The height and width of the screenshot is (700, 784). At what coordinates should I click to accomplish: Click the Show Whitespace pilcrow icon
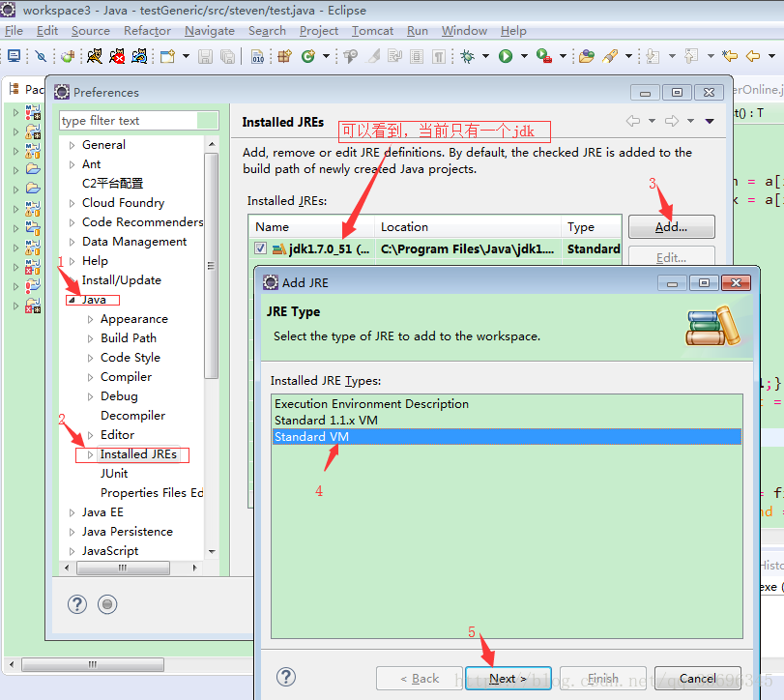coord(439,56)
